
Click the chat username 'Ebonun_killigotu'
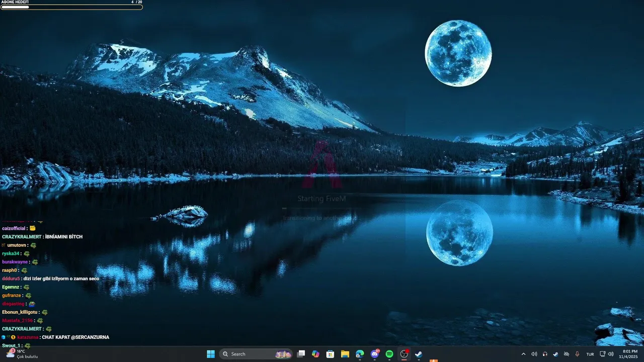click(x=21, y=312)
